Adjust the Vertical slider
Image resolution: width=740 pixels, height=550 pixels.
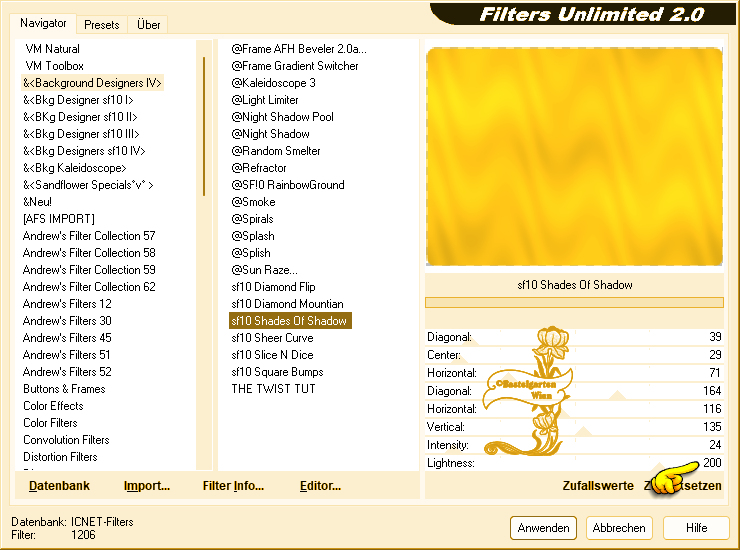click(x=574, y=427)
